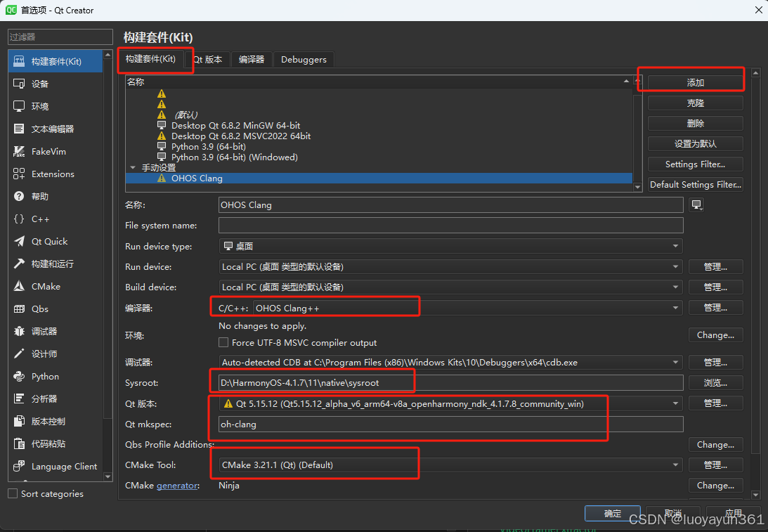
Task: Switch to the 构建套件(Kit) tab
Action: pyautogui.click(x=150, y=59)
